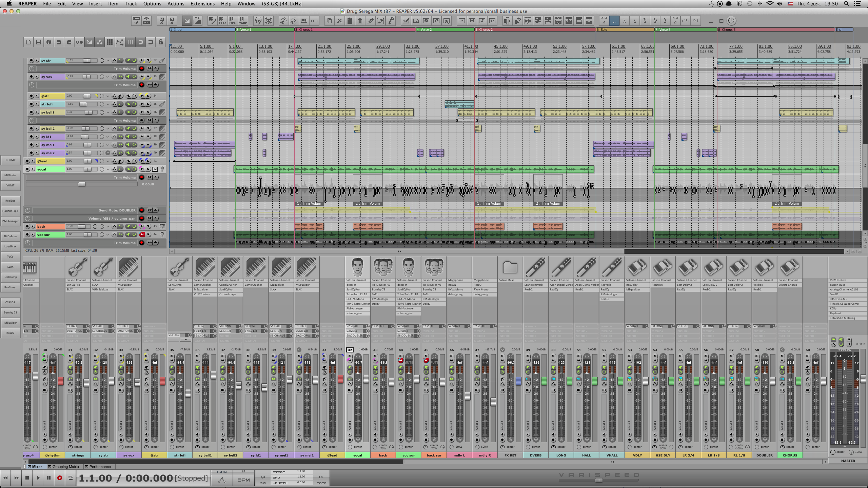Click the BPM button in transport
868x488 pixels.
point(243,480)
